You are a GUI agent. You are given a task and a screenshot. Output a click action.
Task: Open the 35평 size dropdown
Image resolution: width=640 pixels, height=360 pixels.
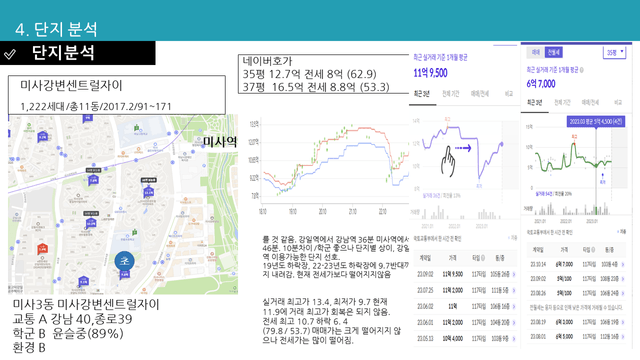click(615, 53)
